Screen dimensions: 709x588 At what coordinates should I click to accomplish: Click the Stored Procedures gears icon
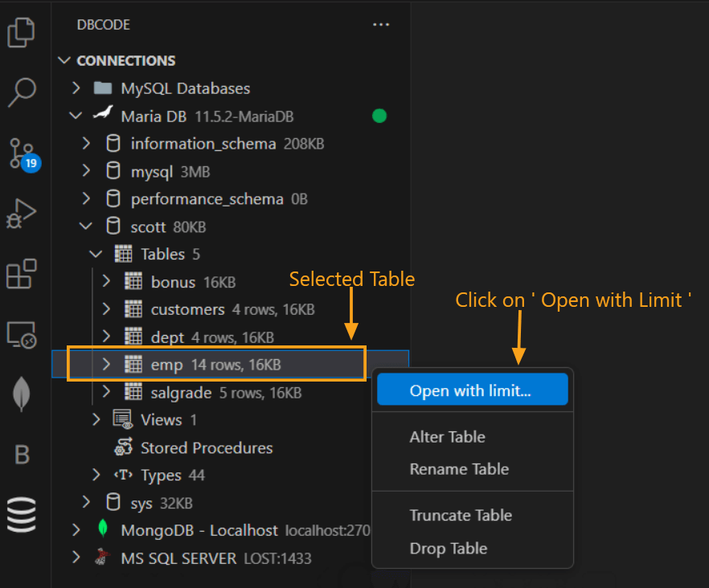[124, 447]
